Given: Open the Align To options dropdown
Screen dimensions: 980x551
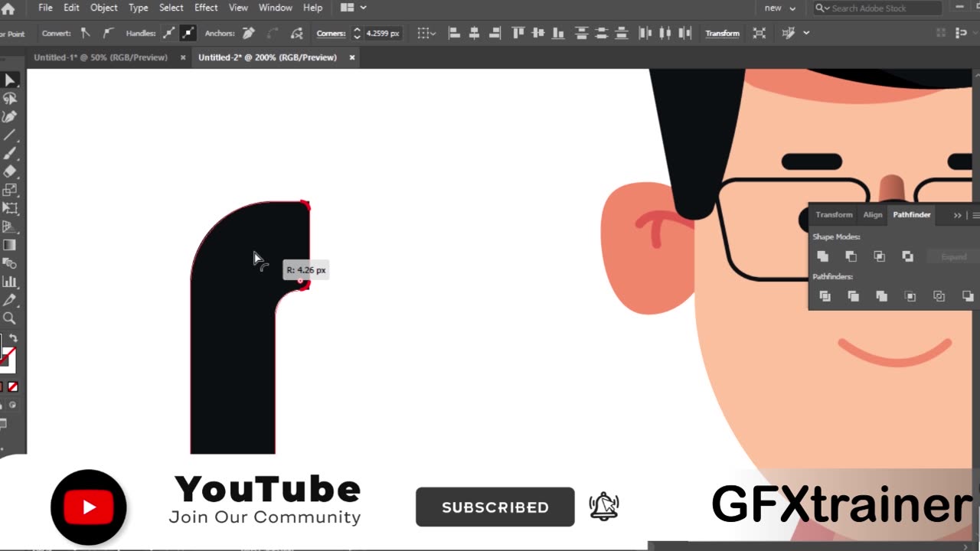Looking at the screenshot, I should tap(426, 33).
